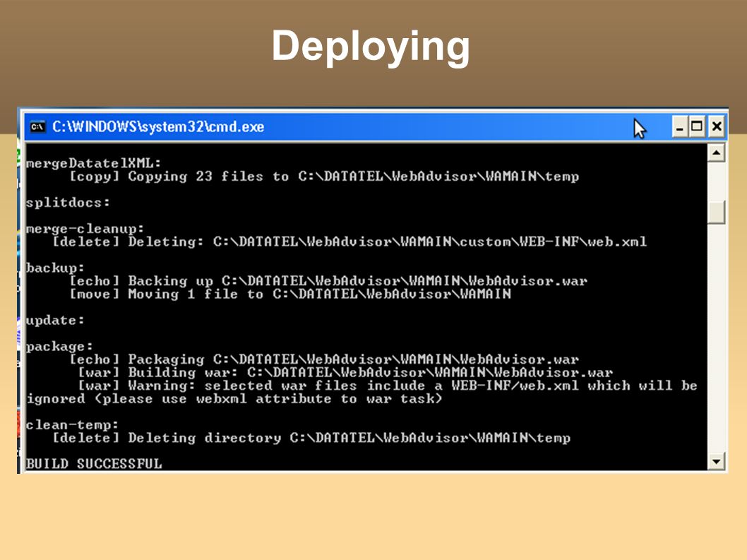
Task: Click the 'Building war:' line
Action: click(x=345, y=372)
